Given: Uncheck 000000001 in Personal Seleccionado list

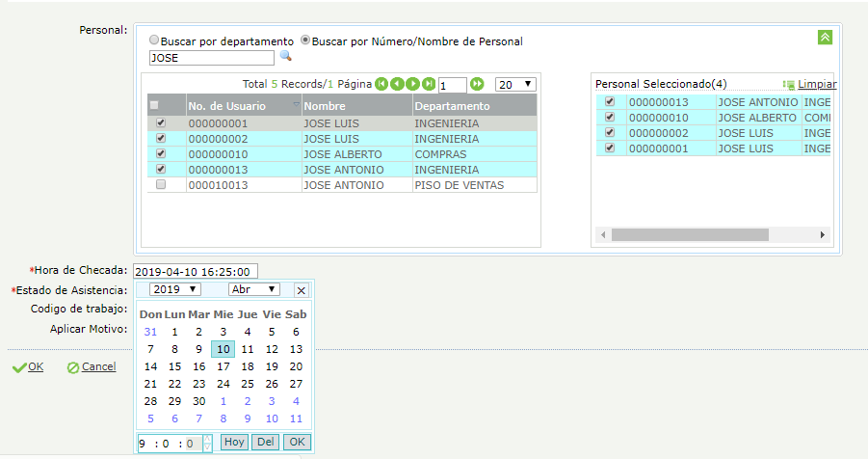Looking at the screenshot, I should coord(610,148).
